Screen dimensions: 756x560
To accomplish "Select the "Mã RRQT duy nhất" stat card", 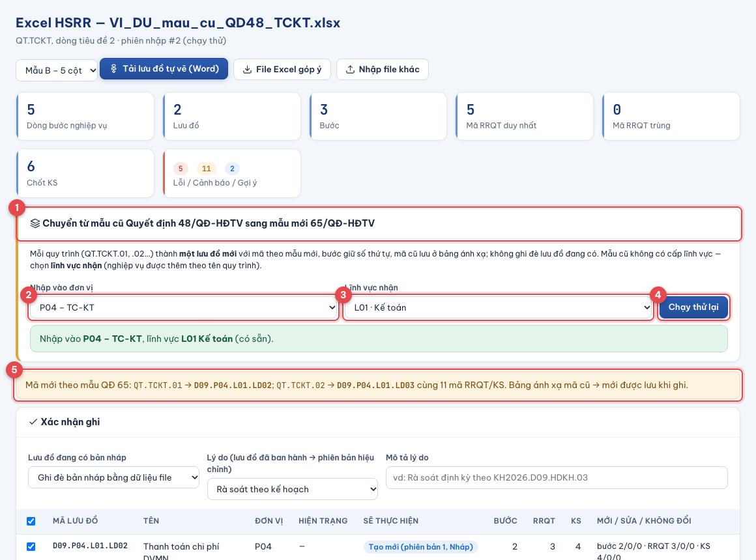I will tap(525, 116).
